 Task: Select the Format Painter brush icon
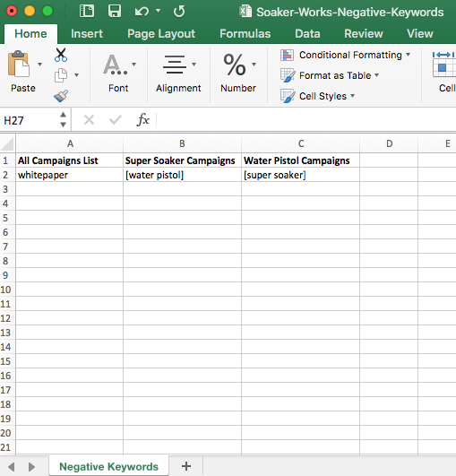click(61, 96)
